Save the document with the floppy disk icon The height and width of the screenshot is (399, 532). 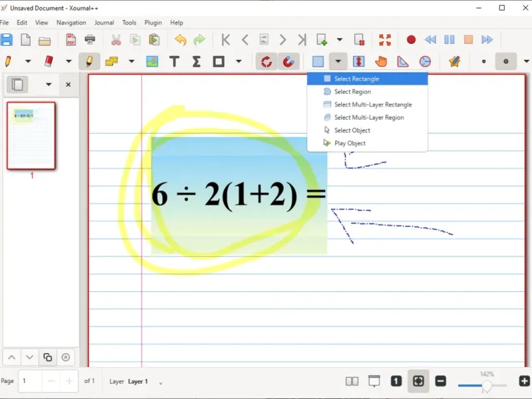pyautogui.click(x=7, y=40)
